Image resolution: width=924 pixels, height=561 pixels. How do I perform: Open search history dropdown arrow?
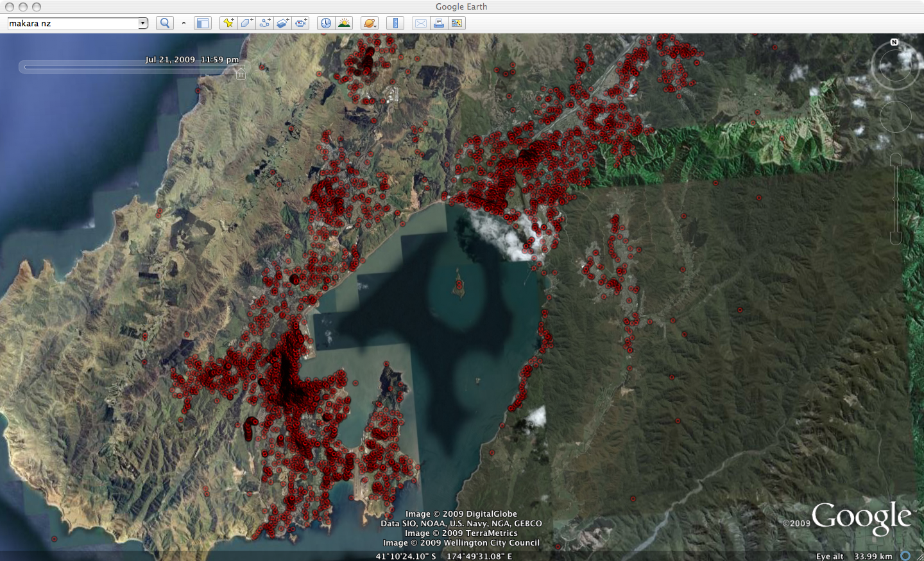[143, 23]
